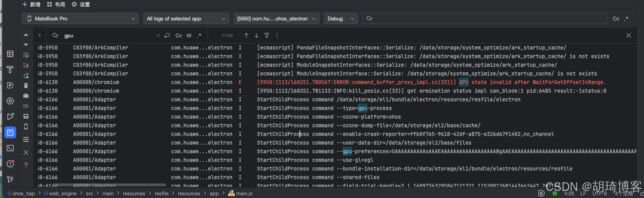Viewport: 644px width, 198px height.
Task: Open the Build hammer tool window
Action: (x=10, y=70)
